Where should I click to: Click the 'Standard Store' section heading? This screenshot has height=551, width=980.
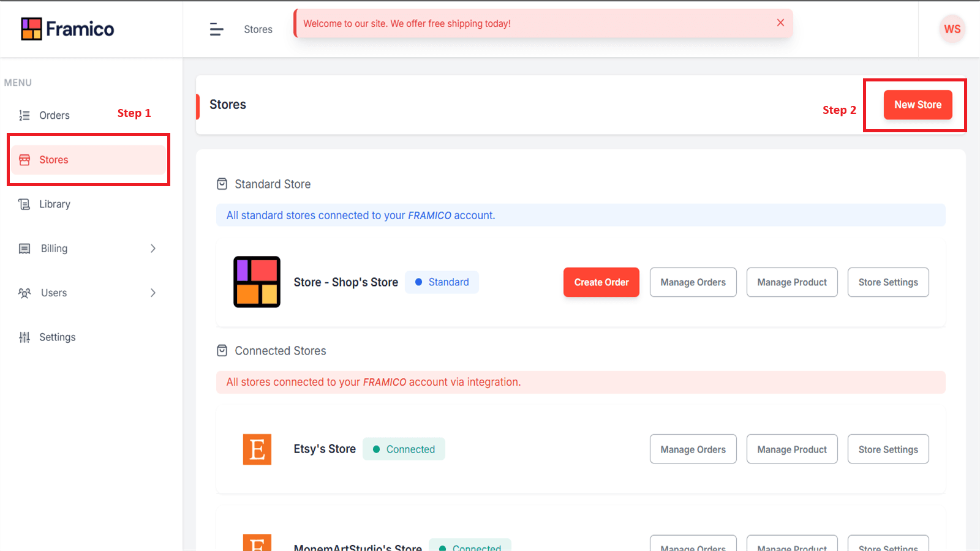(273, 184)
